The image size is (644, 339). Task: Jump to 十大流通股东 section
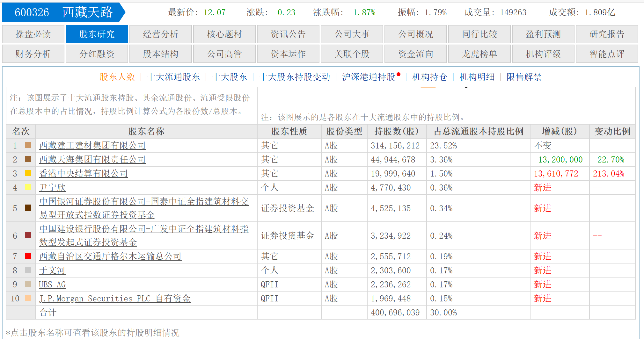click(x=173, y=77)
